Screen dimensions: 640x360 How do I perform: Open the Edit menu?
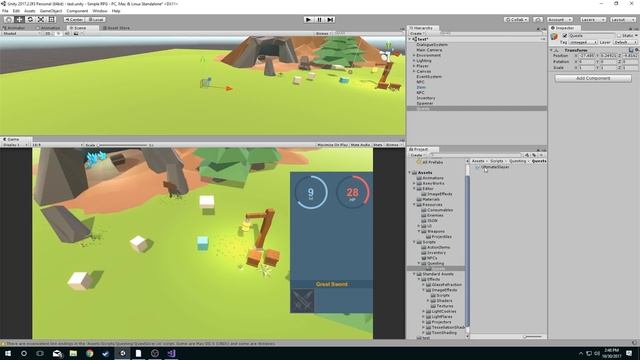tap(16, 11)
